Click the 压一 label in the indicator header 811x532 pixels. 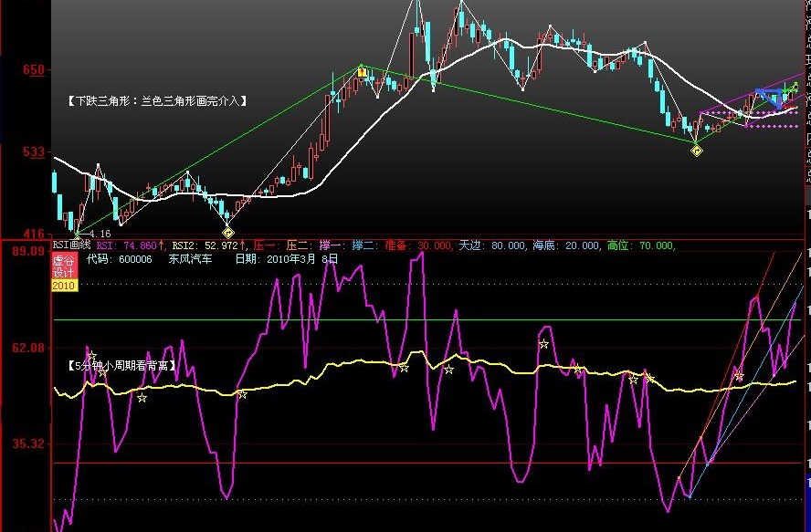(x=267, y=245)
